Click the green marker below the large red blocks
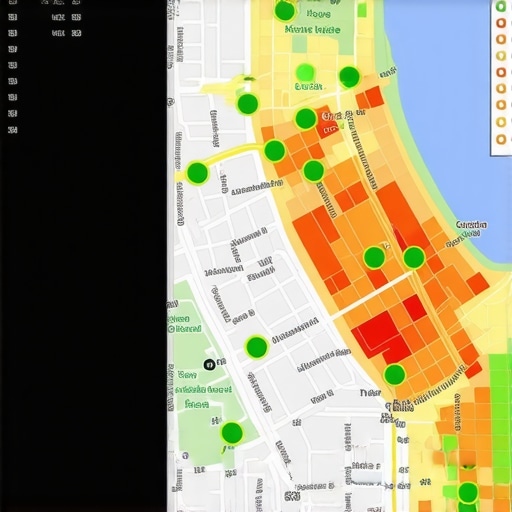This screenshot has width=512, height=512. coord(395,375)
